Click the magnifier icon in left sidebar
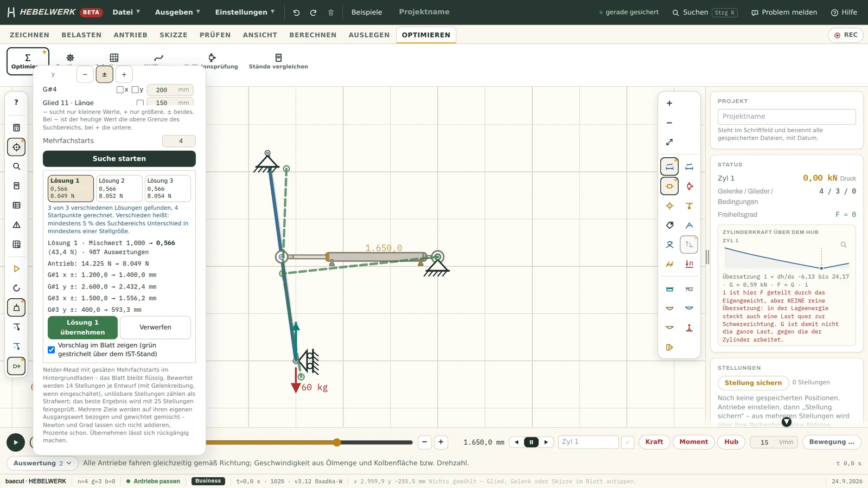868x488 pixels. click(16, 166)
